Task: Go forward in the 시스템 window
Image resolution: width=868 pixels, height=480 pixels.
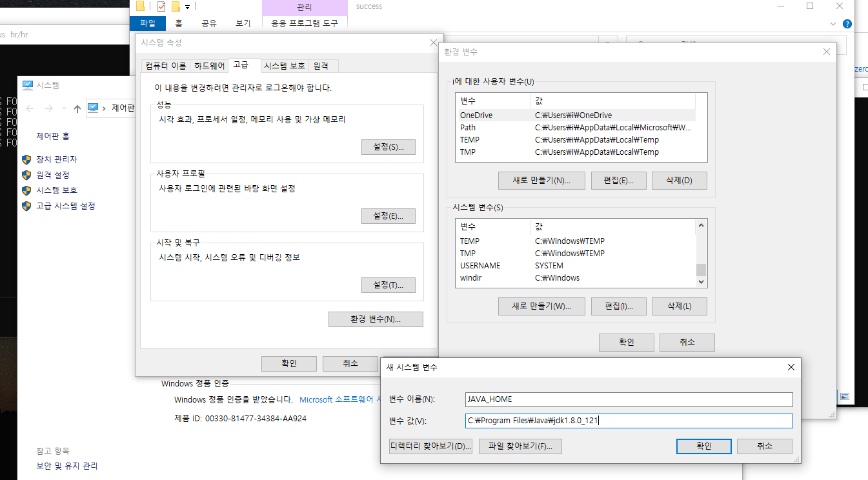Action: click(x=49, y=108)
